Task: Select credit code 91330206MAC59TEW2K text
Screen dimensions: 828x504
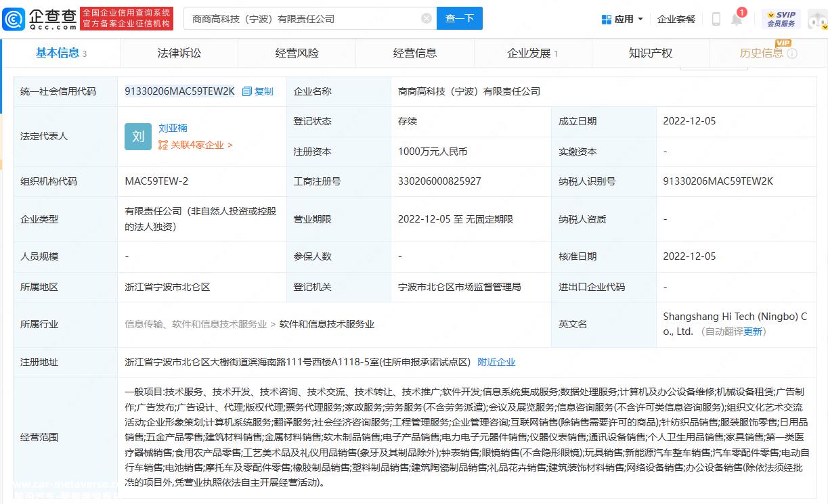Action: click(x=179, y=91)
